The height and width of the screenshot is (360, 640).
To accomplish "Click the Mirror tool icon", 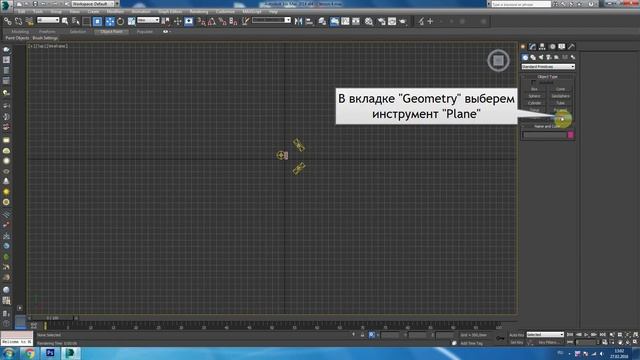I will click(298, 21).
